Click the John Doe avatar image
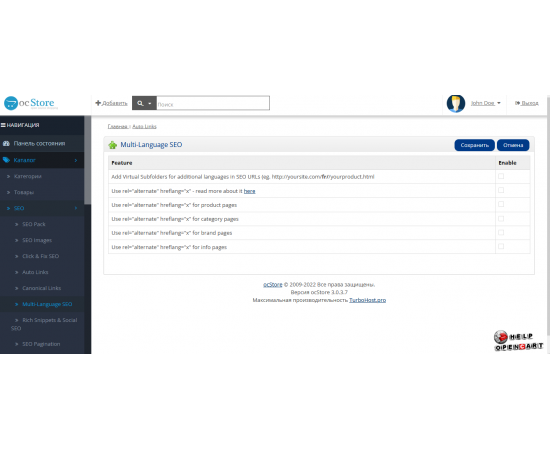This screenshot has height=450, width=550. click(x=456, y=103)
